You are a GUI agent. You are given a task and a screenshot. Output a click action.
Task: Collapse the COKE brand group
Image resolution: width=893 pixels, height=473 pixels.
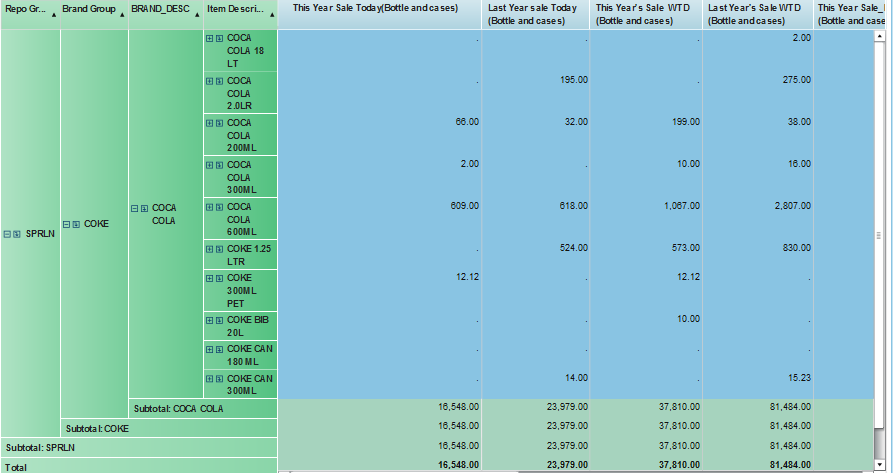[66, 224]
